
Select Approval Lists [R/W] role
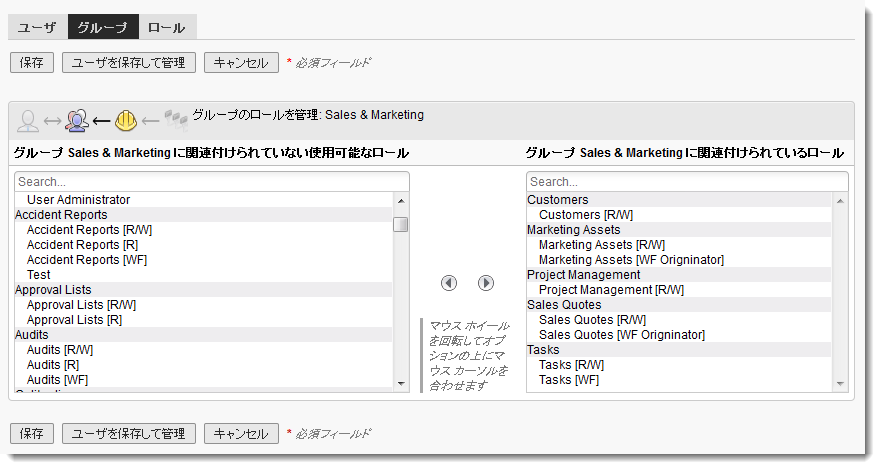pos(203,305)
